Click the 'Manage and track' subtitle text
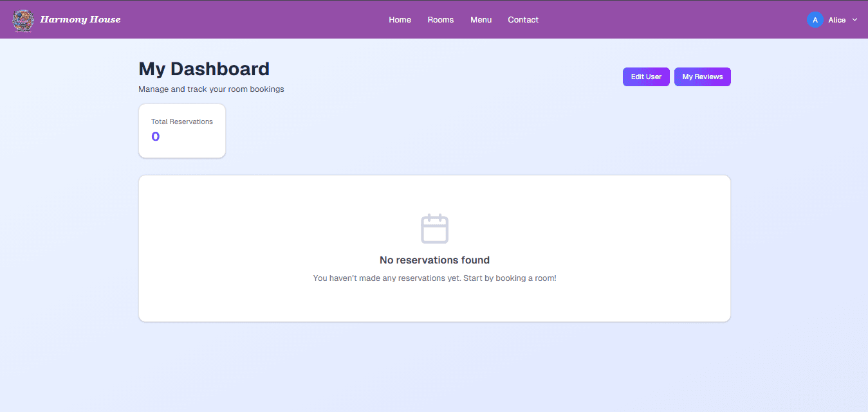This screenshot has height=412, width=868. tap(211, 89)
